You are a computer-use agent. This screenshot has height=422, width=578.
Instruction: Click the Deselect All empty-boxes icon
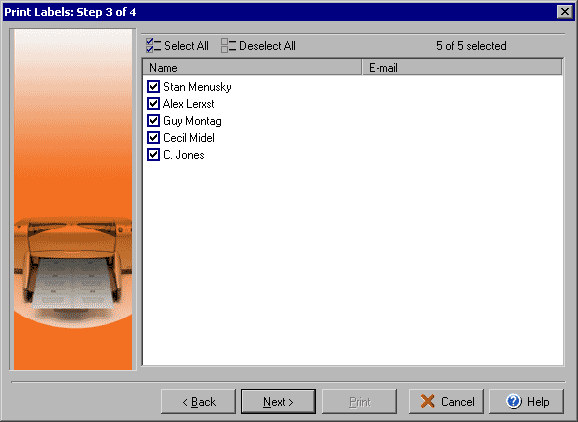pos(228,45)
